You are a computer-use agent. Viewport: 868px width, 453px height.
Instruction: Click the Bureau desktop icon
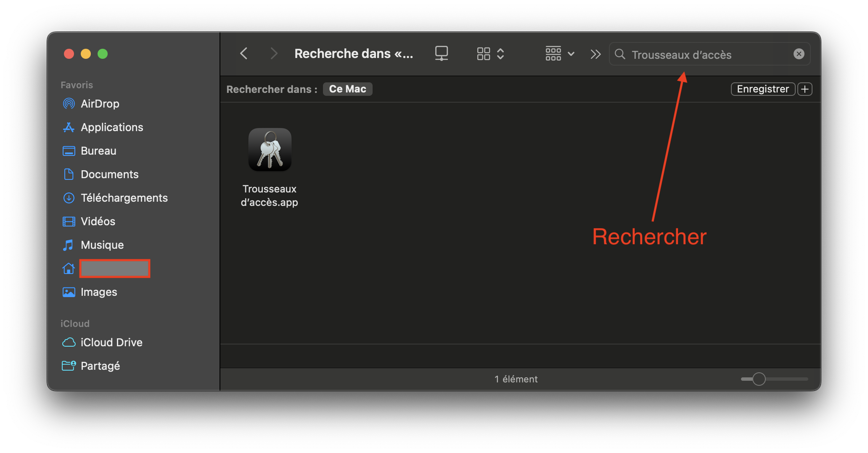click(69, 151)
